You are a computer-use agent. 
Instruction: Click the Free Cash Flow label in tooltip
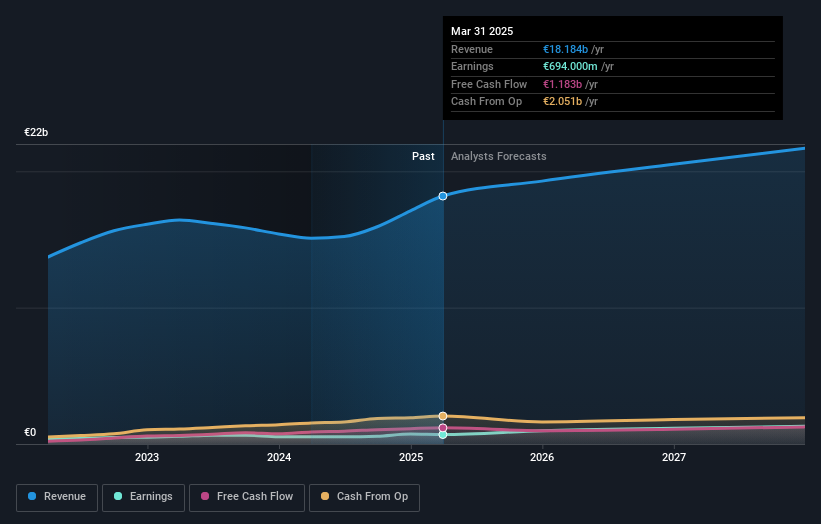[489, 84]
